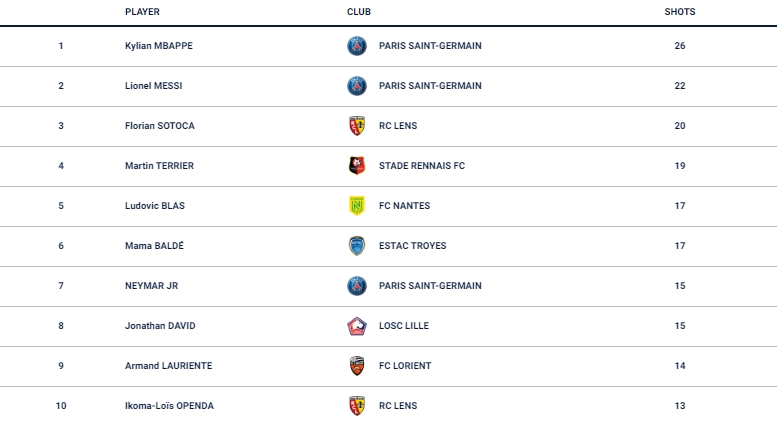Select the PLAYER column header
The height and width of the screenshot is (424, 777).
142,12
